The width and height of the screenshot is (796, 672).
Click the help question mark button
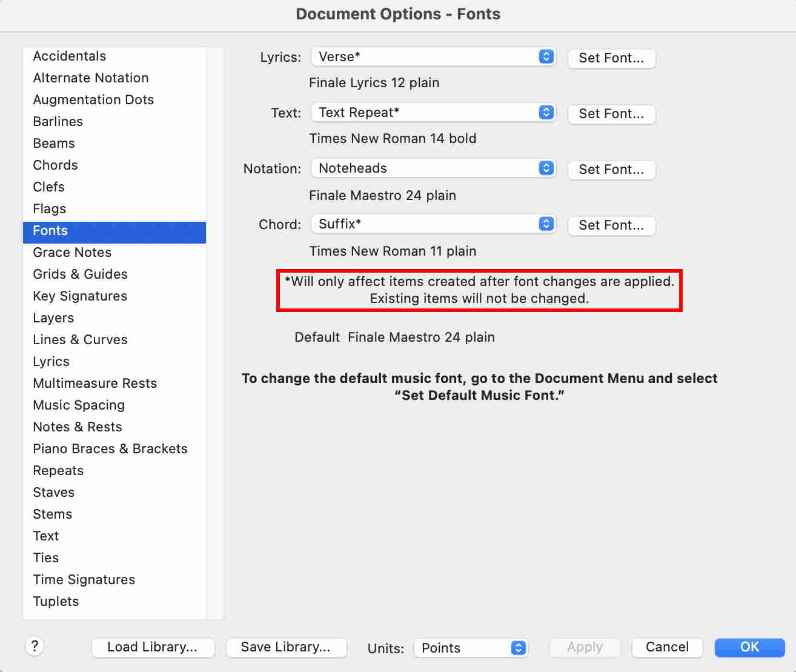(x=35, y=646)
